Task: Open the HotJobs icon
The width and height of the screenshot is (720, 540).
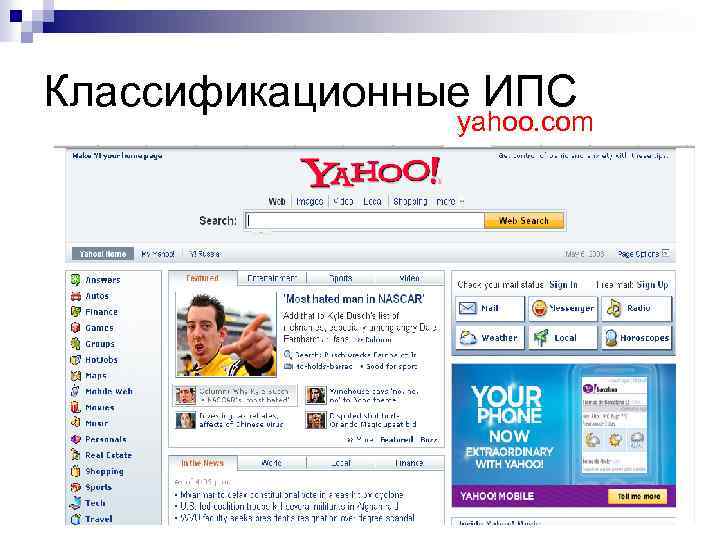Action: 75,360
